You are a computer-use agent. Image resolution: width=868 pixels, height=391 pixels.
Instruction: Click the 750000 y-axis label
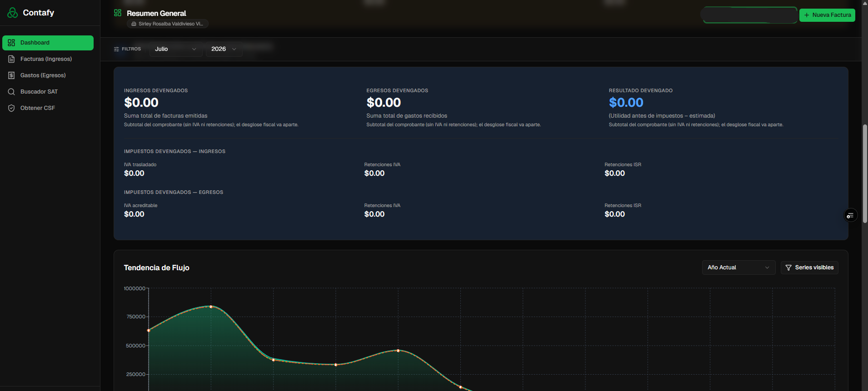pyautogui.click(x=136, y=317)
